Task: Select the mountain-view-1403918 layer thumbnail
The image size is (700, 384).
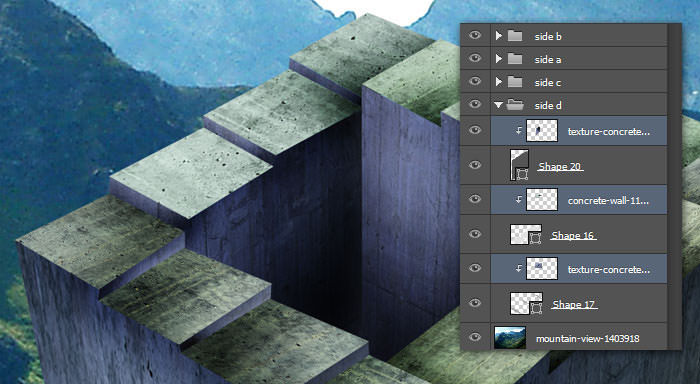Action: [x=510, y=337]
